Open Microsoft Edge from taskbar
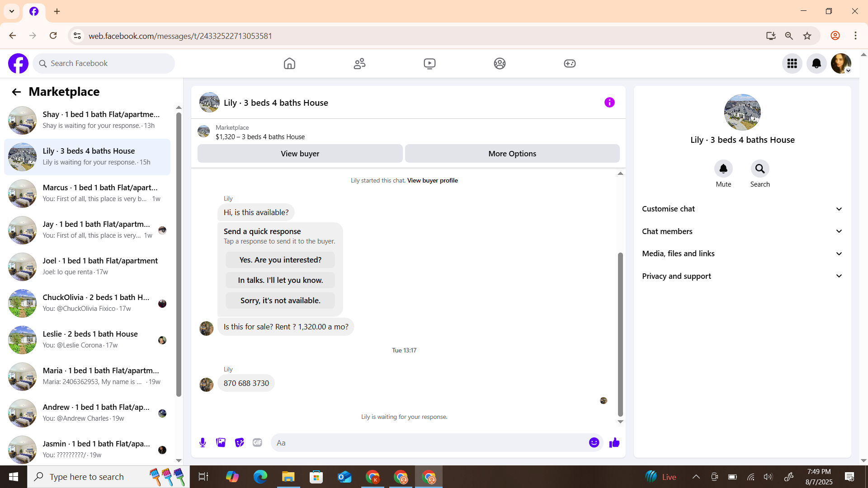The image size is (868, 488). [x=260, y=477]
